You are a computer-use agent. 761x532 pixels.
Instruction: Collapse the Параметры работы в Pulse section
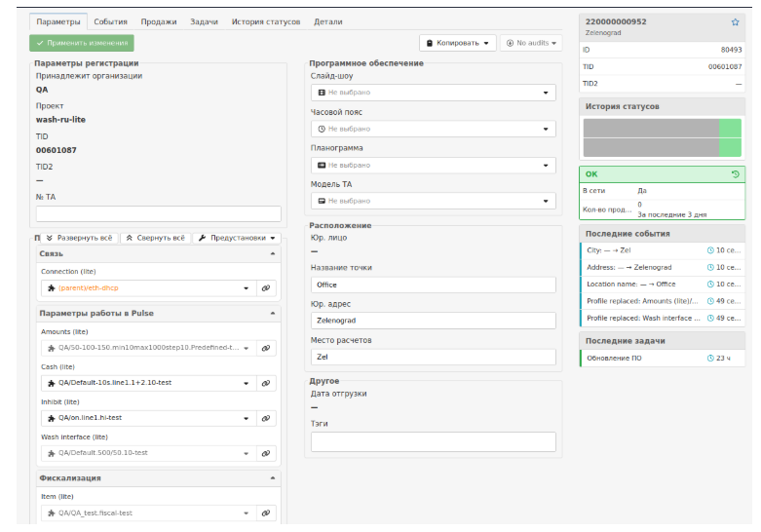272,314
